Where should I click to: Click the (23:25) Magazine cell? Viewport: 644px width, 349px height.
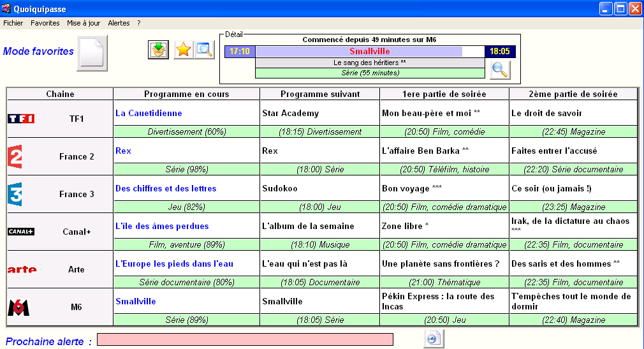pos(573,207)
